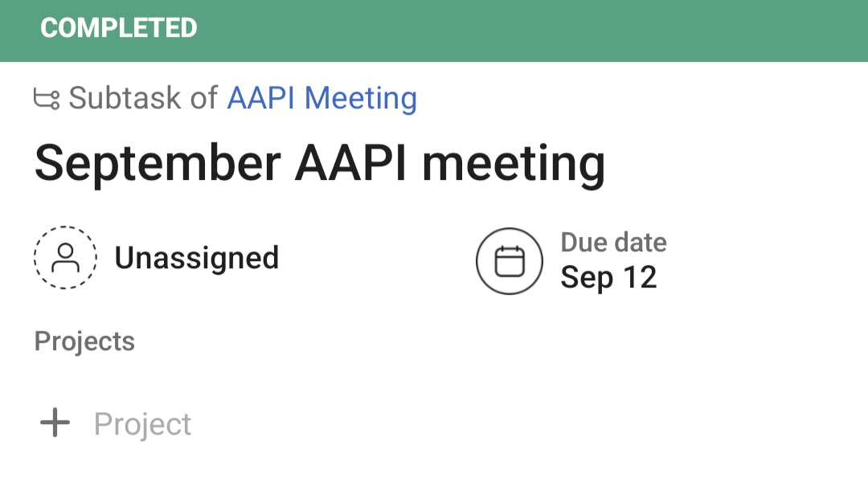Select the Unassigned assignee label
Image resolution: width=868 pixels, height=478 pixels.
[196, 258]
